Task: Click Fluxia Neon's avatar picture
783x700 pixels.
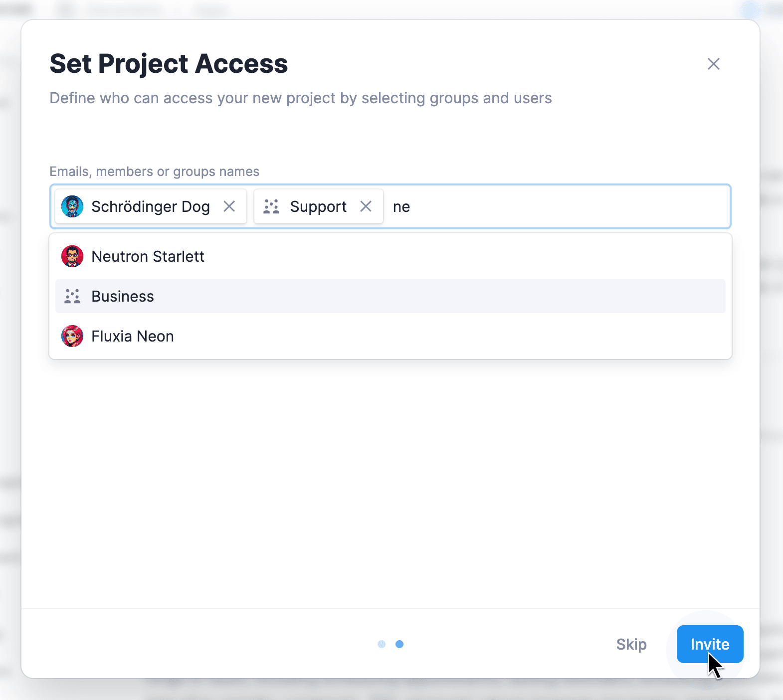Action: [72, 336]
